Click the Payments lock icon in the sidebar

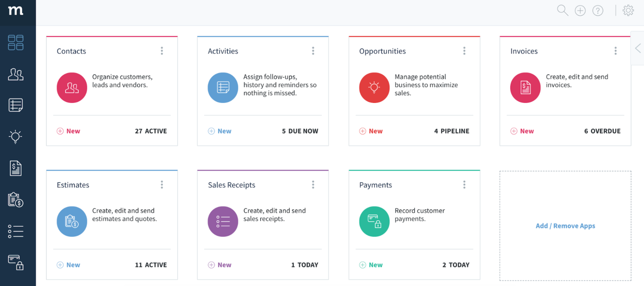[15, 263]
